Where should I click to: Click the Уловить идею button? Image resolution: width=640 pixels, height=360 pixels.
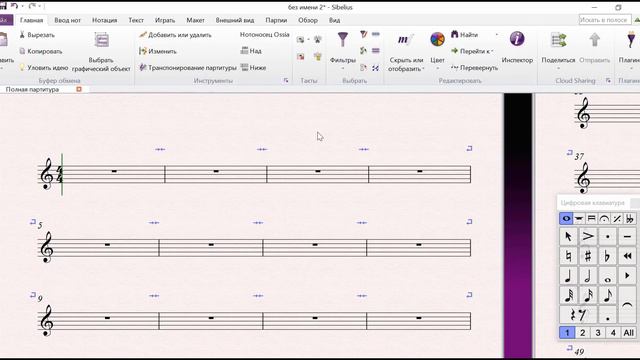44,67
